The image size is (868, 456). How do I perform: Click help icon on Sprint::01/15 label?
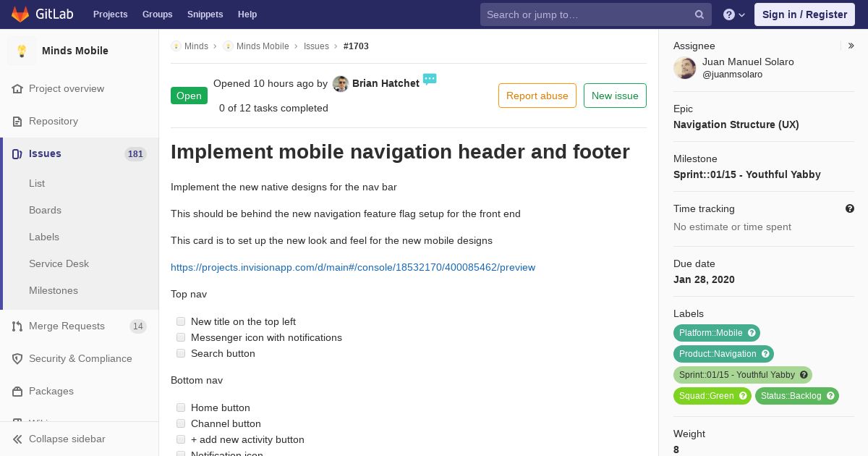click(x=804, y=375)
